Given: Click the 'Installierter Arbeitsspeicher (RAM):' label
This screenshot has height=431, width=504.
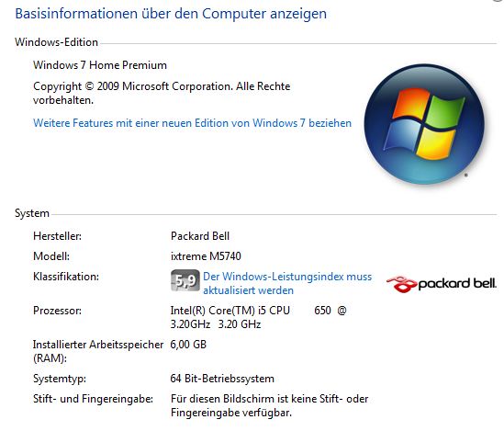Looking at the screenshot, I should 98,351.
